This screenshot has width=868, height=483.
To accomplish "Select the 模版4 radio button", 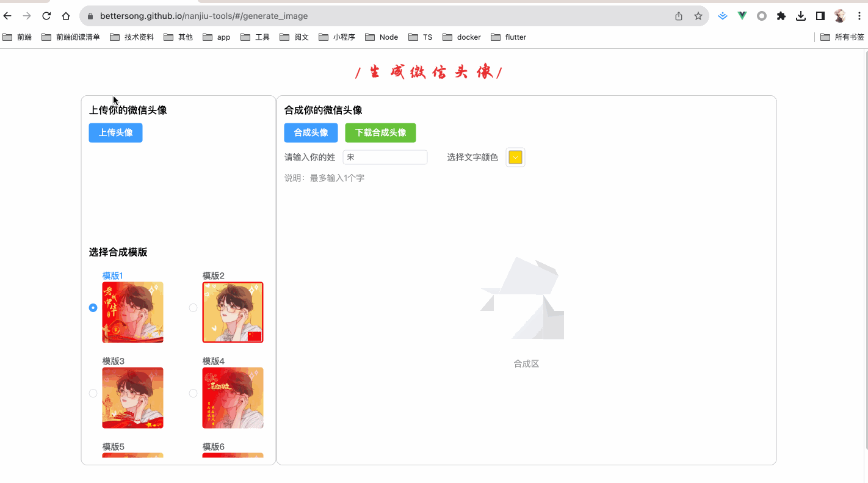I will [x=193, y=393].
